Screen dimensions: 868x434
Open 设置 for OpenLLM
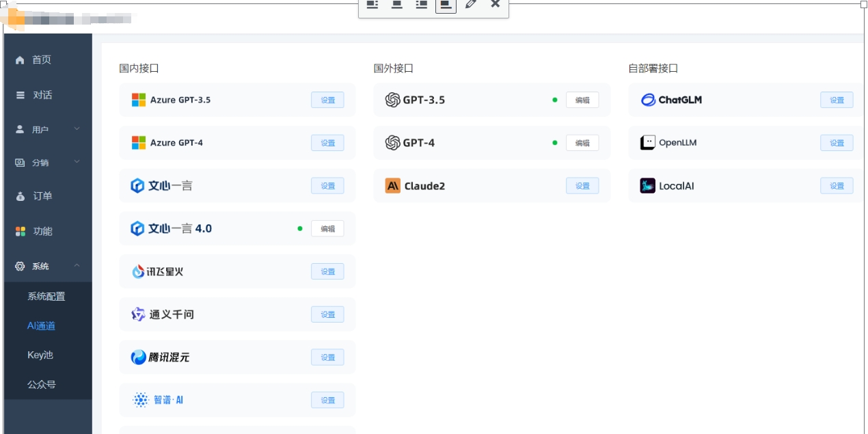coord(837,143)
